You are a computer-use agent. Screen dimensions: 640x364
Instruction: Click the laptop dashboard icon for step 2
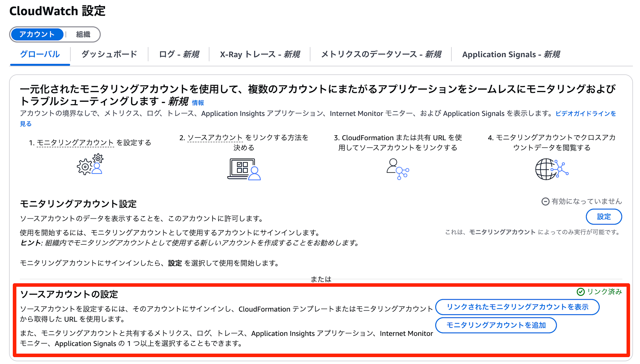click(x=244, y=169)
